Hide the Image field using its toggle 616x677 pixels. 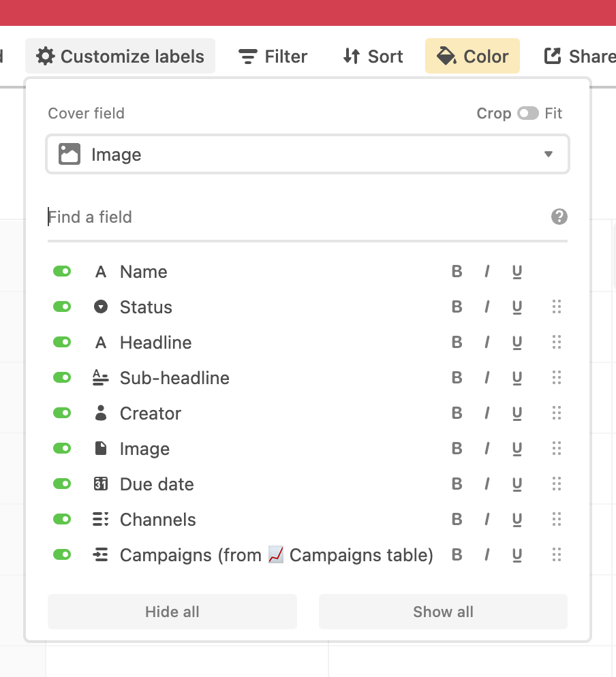[62, 449]
